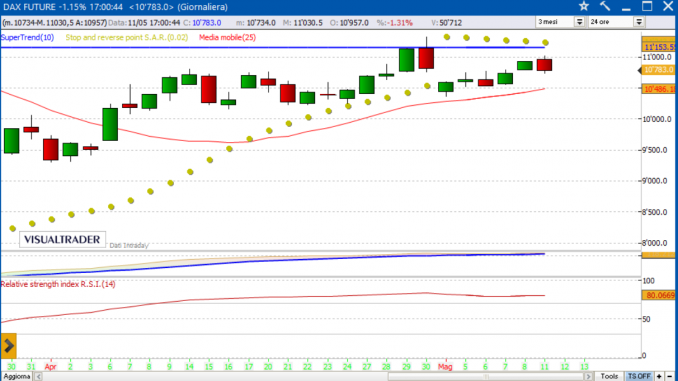Screen dimensions: 678x381
Task: Click the star favorite icon
Action: pos(584,6)
